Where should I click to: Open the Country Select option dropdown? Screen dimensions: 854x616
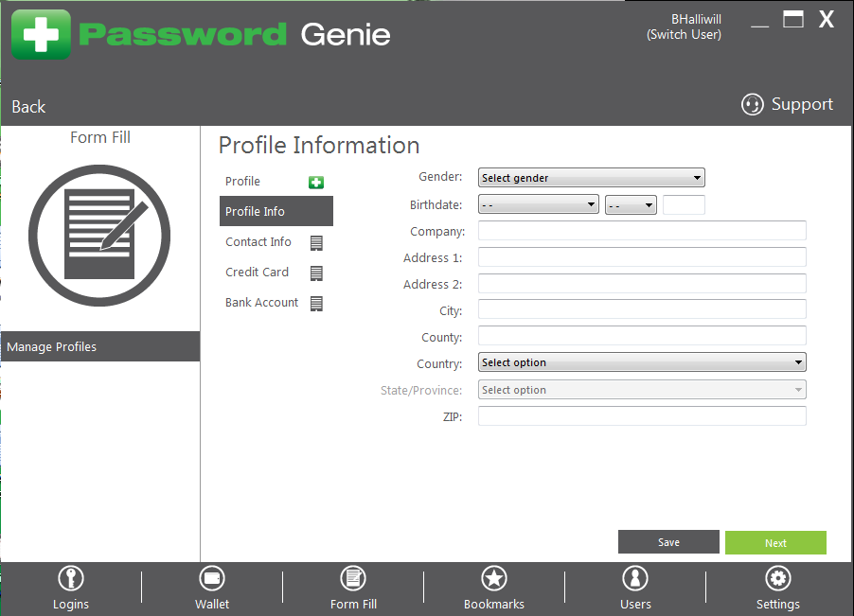[642, 361]
